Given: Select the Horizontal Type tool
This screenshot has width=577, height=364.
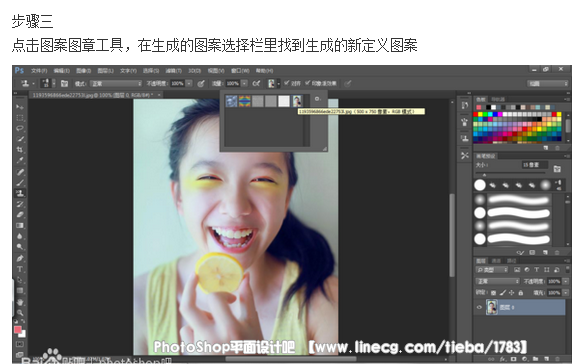Looking at the screenshot, I should point(20,269).
